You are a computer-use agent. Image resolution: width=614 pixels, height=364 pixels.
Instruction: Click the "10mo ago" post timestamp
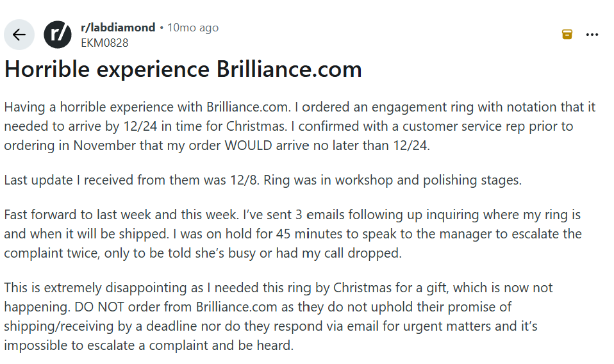click(193, 28)
